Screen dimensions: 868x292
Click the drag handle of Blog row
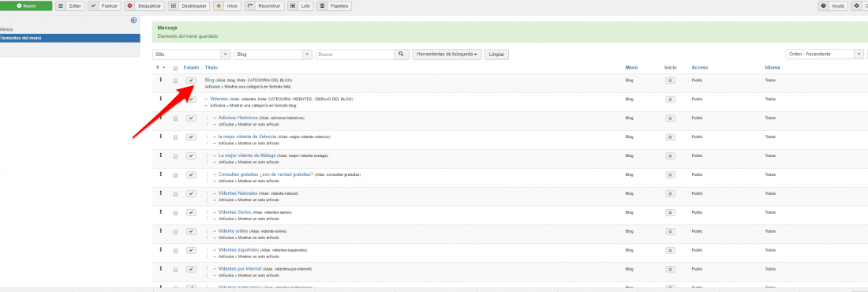pyautogui.click(x=160, y=80)
